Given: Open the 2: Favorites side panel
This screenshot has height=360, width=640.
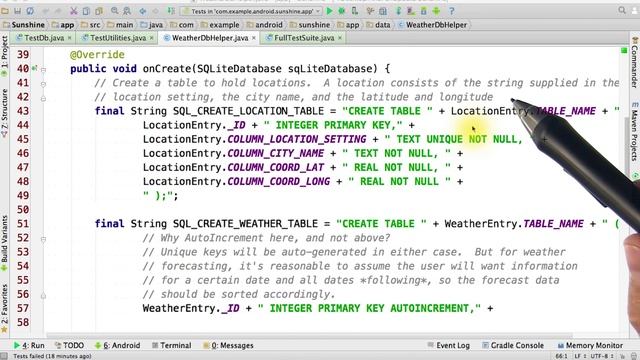Looking at the screenshot, I should pyautogui.click(x=4, y=309).
